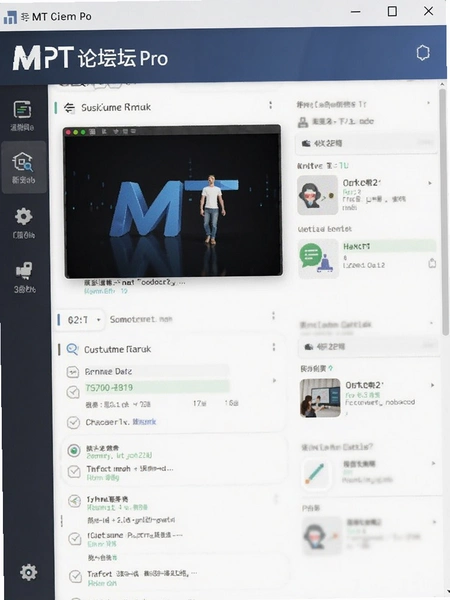Open the upper gear icon in sidebar

(23, 217)
